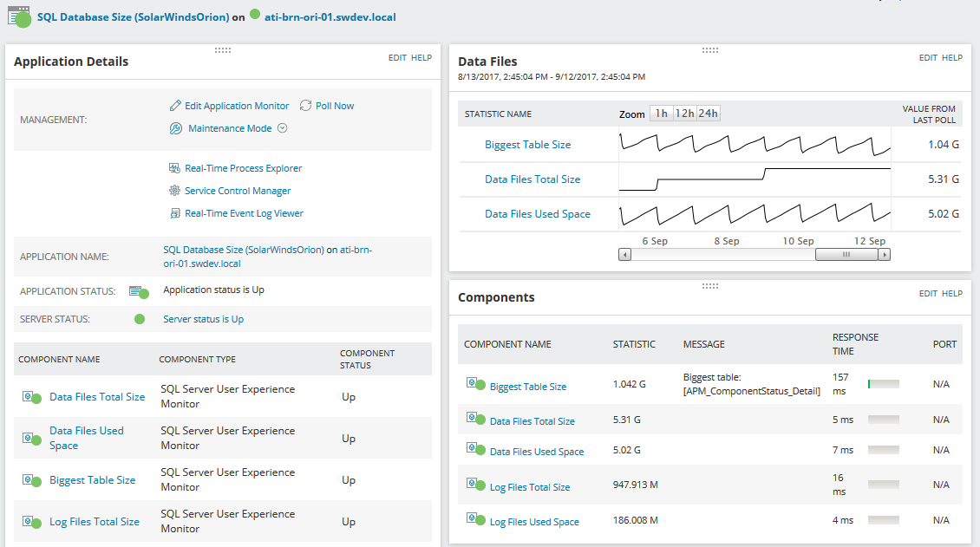Click the Biggest Table Size component status icon in Components panel
980x547 pixels.
click(x=474, y=384)
